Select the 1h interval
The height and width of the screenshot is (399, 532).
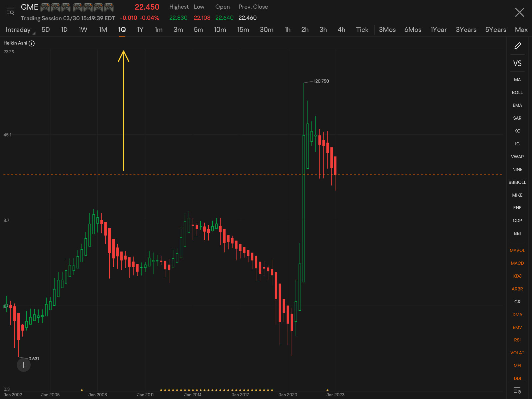click(x=288, y=30)
